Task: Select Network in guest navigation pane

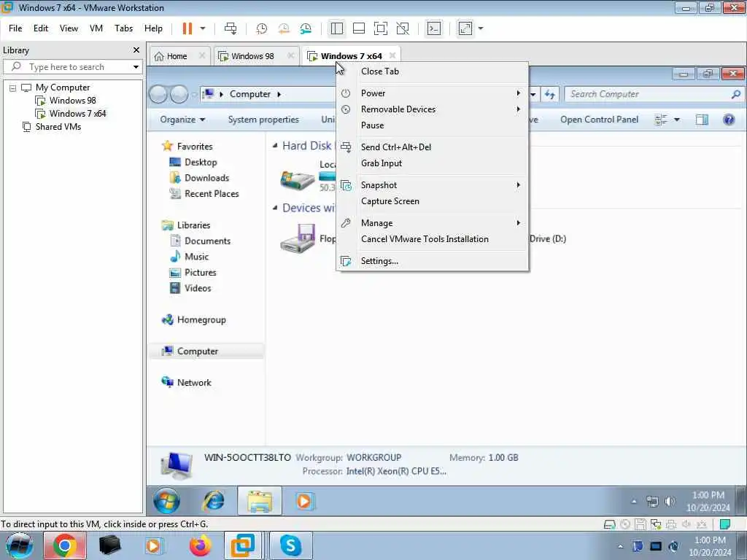Action: tap(187, 382)
